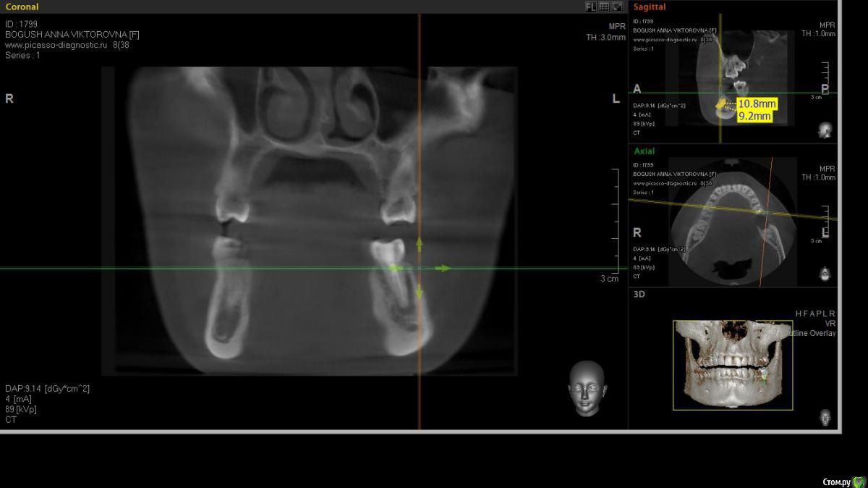The width and height of the screenshot is (868, 488).
Task: Click the head orientation icon in 3D panel
Action: (825, 417)
